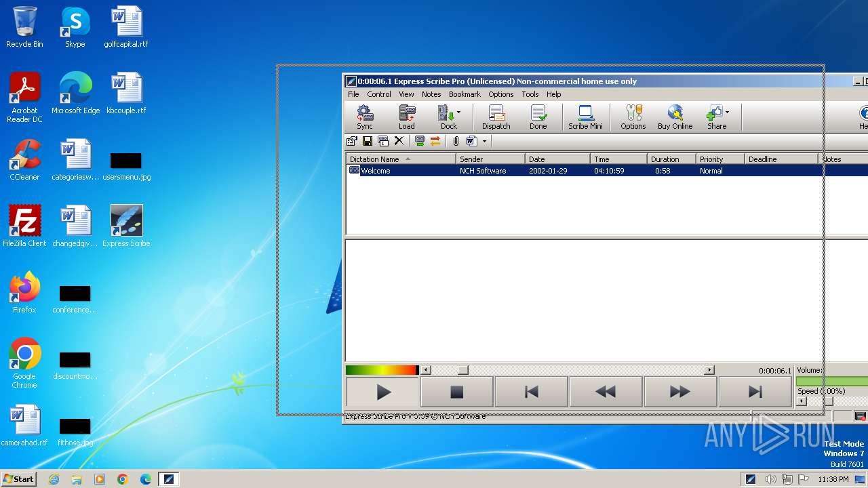Sort by Sender column header
Image resolution: width=868 pixels, height=488 pixels.
coord(490,159)
